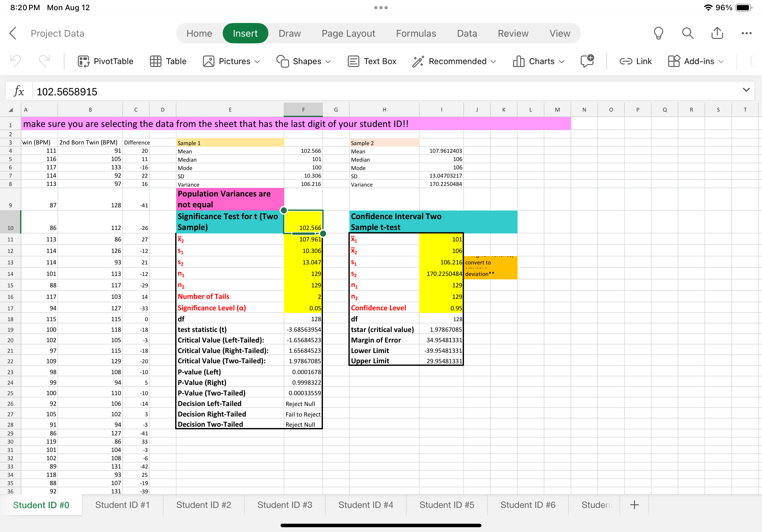Expand the Charts dropdown
Screen dimensions: 762x532
pyautogui.click(x=538, y=61)
